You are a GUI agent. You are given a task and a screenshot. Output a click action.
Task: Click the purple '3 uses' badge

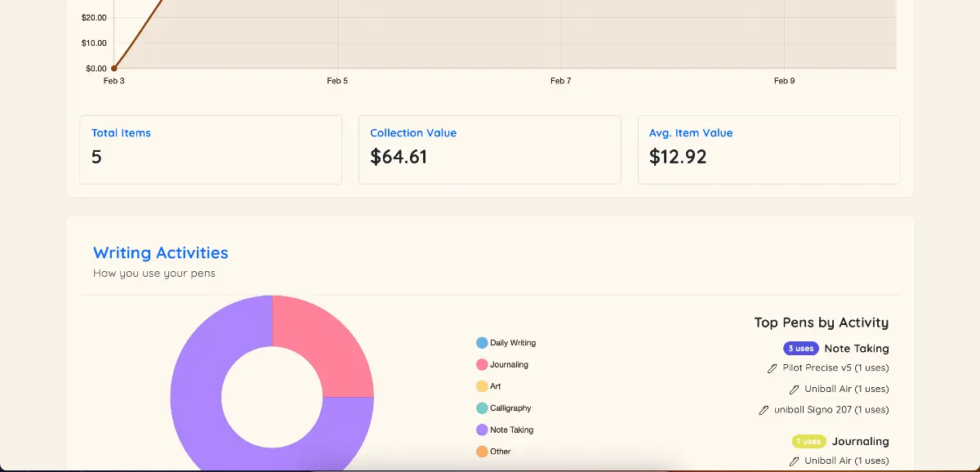pos(800,349)
